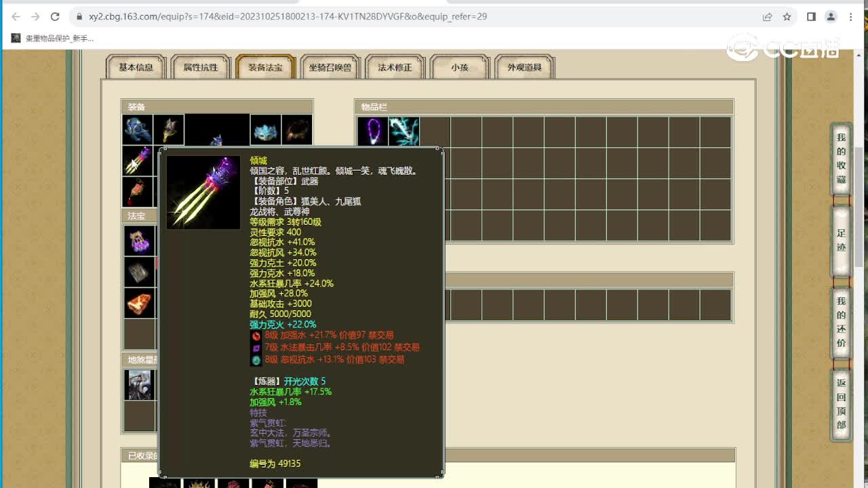Open 我的还价 from the side panel
This screenshot has width=868, height=488.
point(841,322)
